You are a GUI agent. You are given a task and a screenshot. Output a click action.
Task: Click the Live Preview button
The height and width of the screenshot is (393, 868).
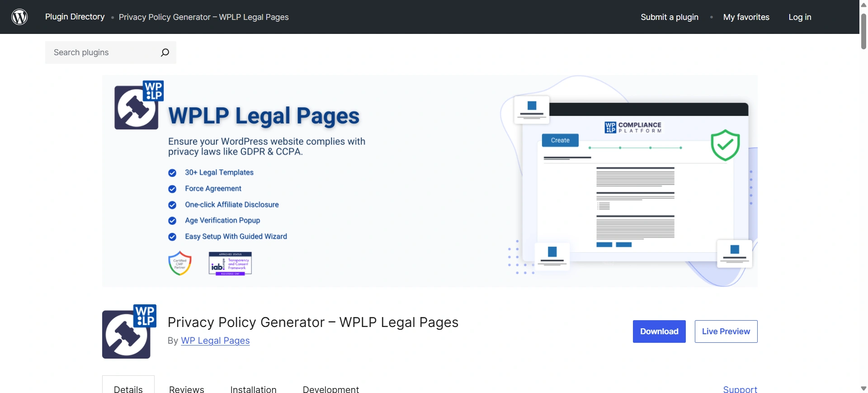click(x=726, y=331)
